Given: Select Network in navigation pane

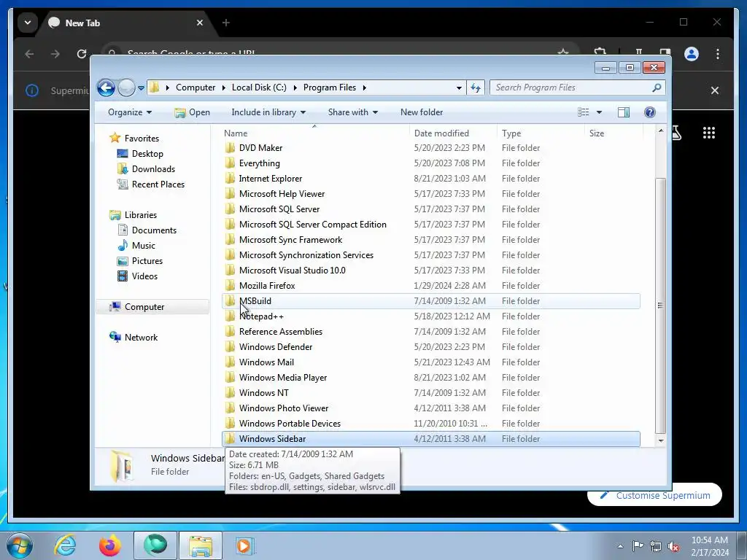Looking at the screenshot, I should pos(141,338).
